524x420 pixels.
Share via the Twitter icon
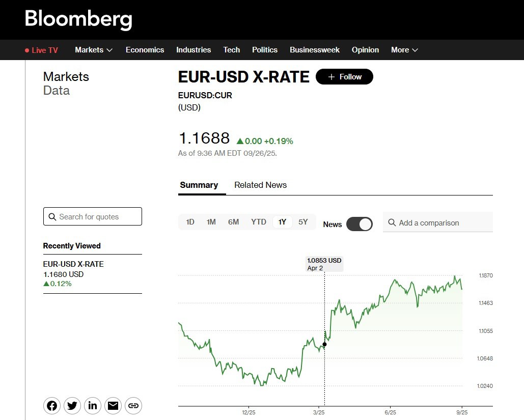tap(72, 406)
